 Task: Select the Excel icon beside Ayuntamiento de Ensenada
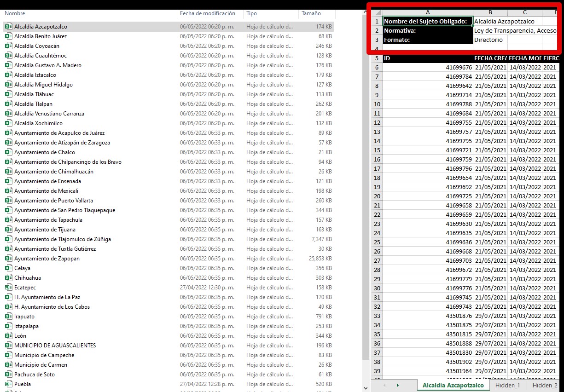coord(8,181)
